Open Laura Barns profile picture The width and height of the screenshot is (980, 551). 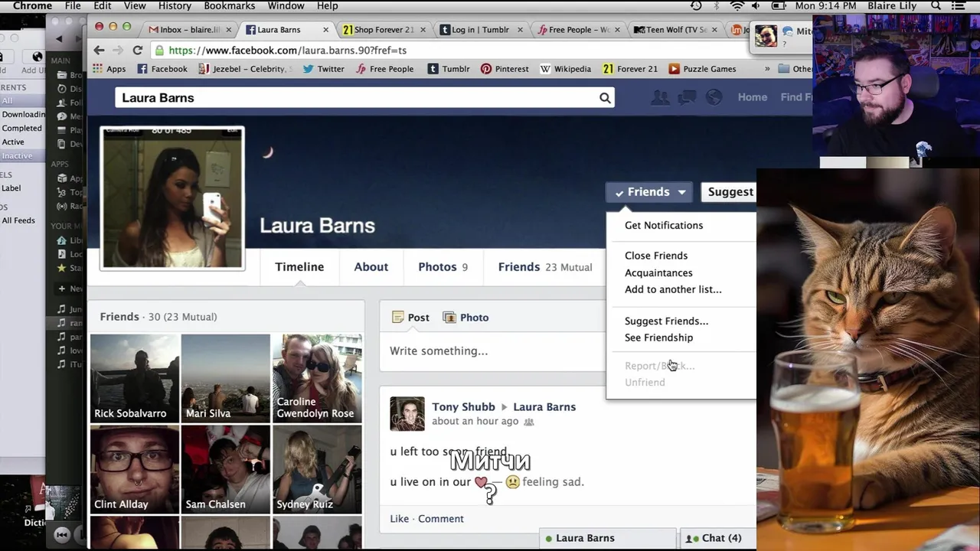[x=172, y=198]
